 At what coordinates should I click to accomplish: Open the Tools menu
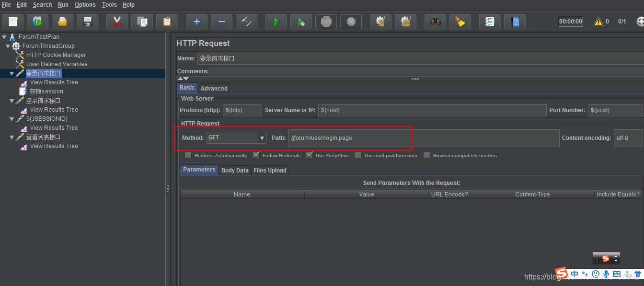click(x=109, y=5)
